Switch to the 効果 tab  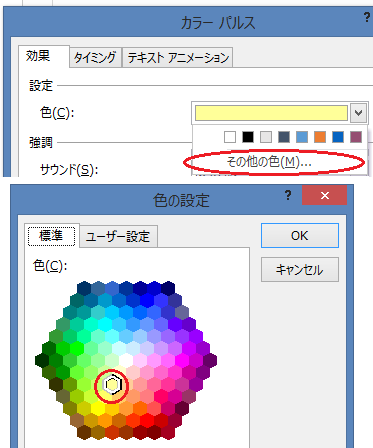tap(43, 56)
